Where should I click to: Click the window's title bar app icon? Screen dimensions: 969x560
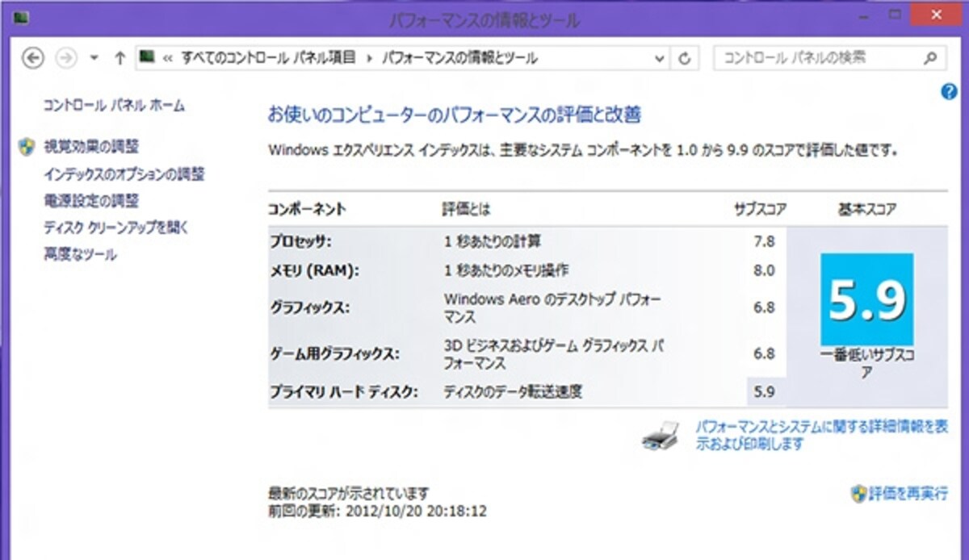[x=21, y=18]
